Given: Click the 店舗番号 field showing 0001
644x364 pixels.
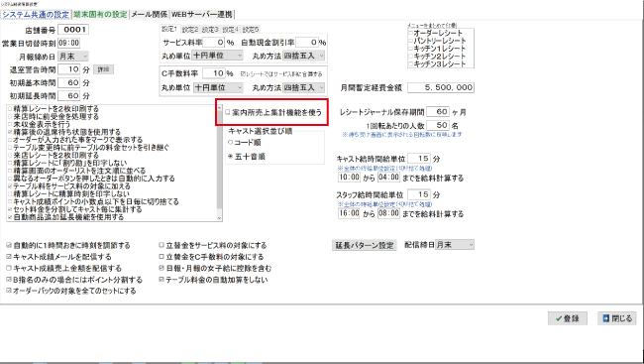Looking at the screenshot, I should 73,30.
